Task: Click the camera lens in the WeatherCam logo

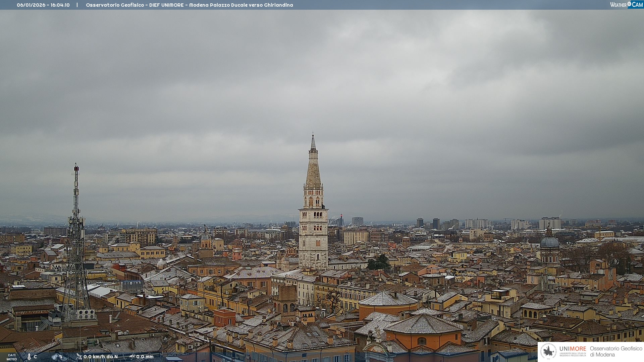Action: pos(629,4)
